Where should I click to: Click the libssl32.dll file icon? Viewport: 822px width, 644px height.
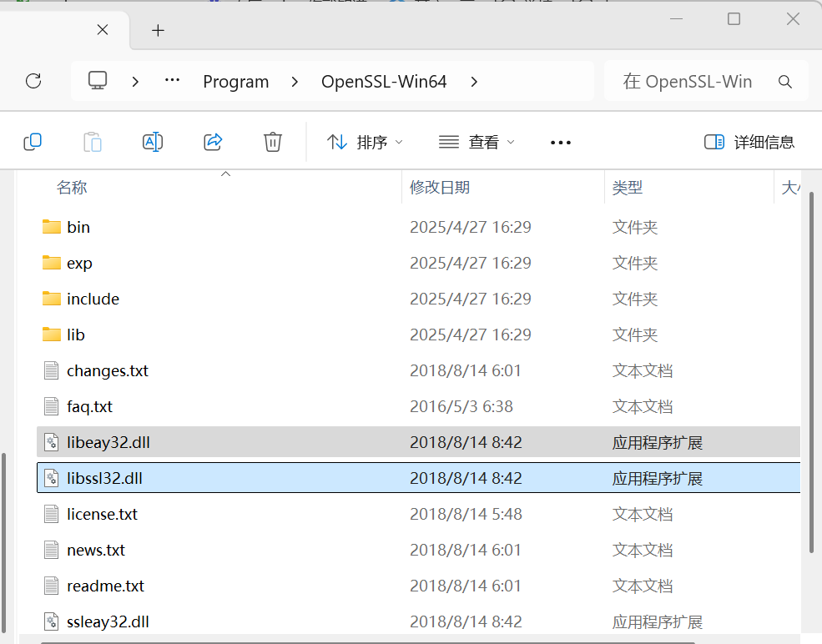tap(52, 478)
